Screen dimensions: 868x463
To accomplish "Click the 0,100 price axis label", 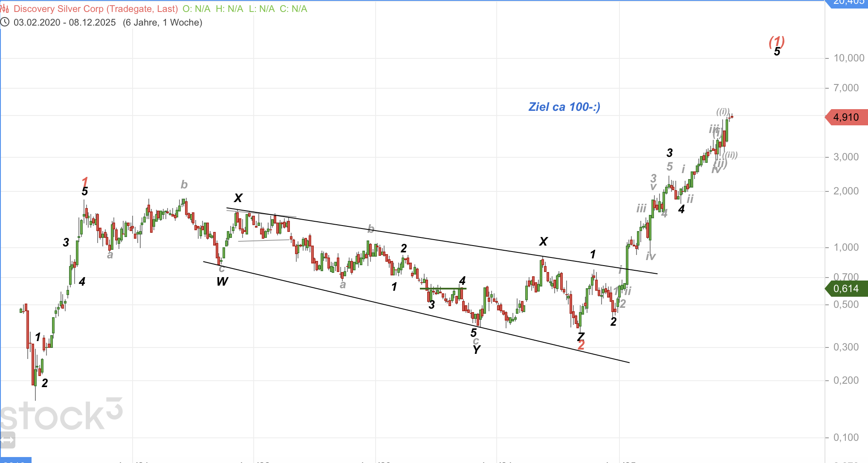I will coord(846,437).
